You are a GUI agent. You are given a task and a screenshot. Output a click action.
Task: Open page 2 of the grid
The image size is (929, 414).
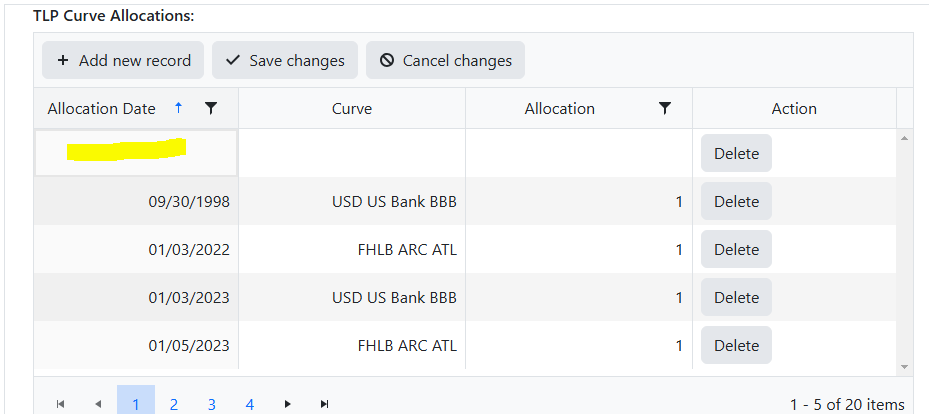(174, 405)
